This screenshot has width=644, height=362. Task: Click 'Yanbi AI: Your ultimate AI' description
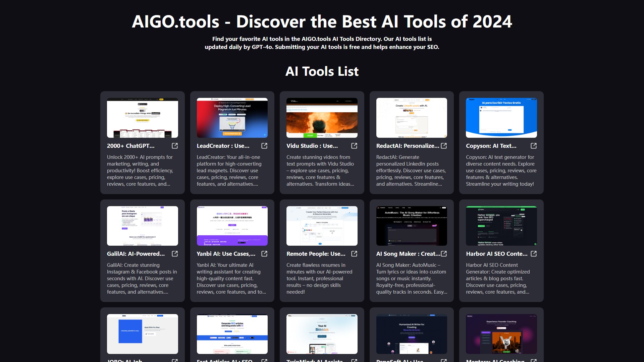231,279
